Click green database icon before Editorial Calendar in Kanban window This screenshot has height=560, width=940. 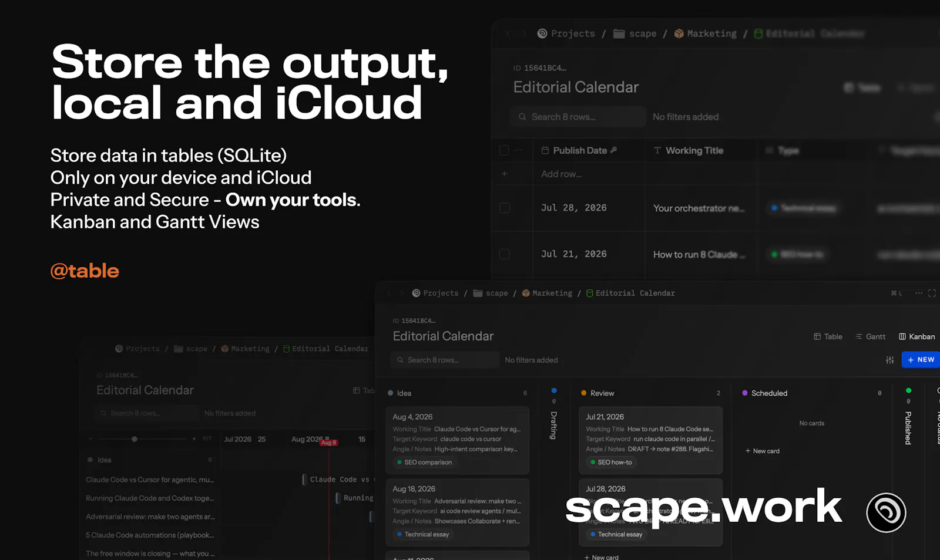[589, 293]
